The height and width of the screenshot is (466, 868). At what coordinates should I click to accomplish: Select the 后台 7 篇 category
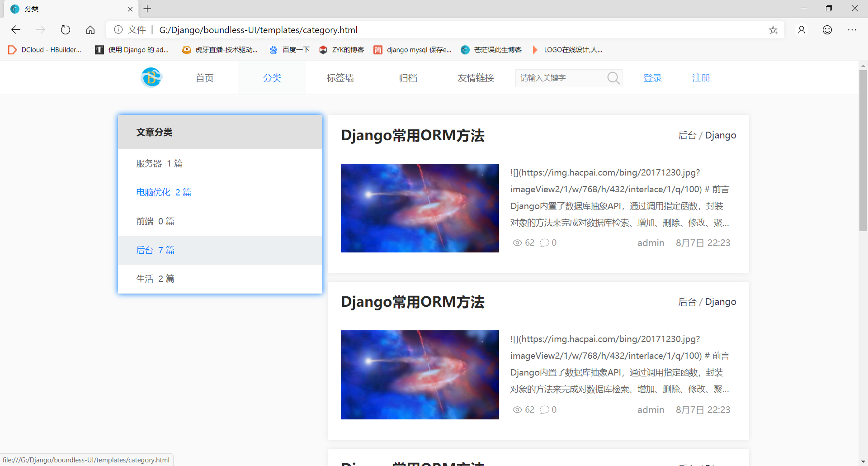coord(155,250)
